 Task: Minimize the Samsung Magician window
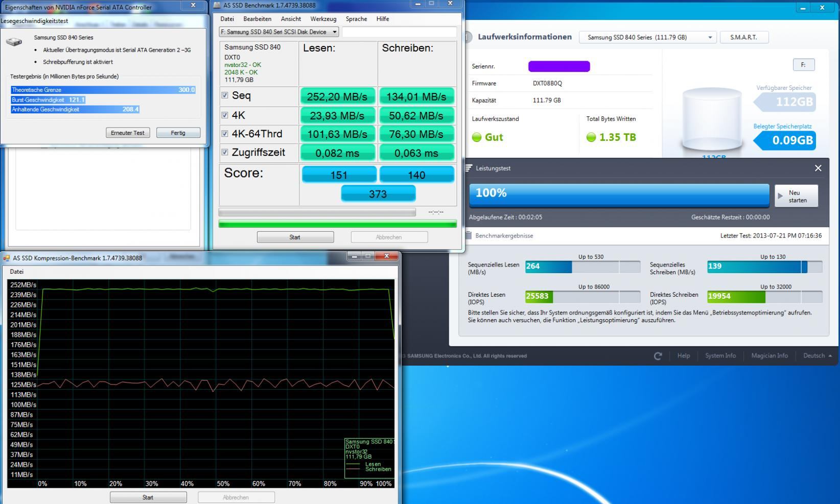point(803,8)
